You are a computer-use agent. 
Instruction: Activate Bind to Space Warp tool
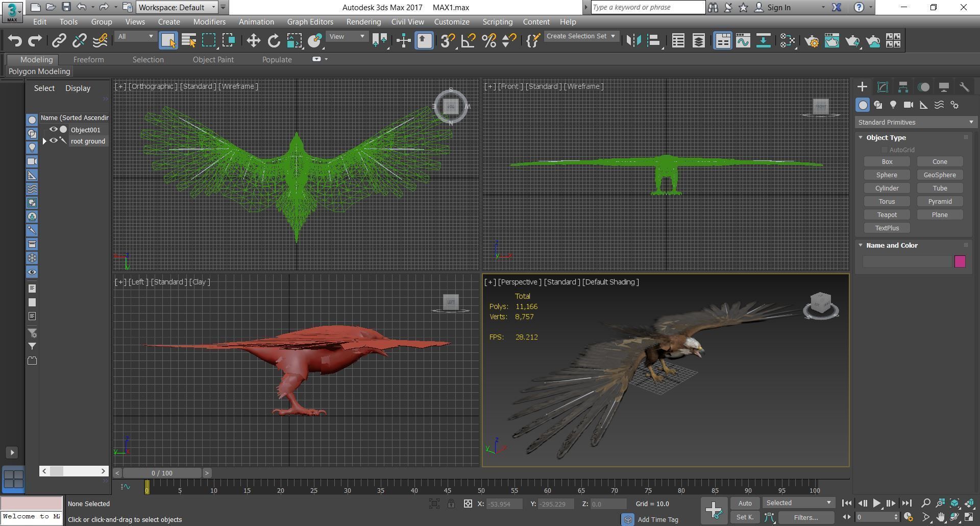(x=100, y=40)
